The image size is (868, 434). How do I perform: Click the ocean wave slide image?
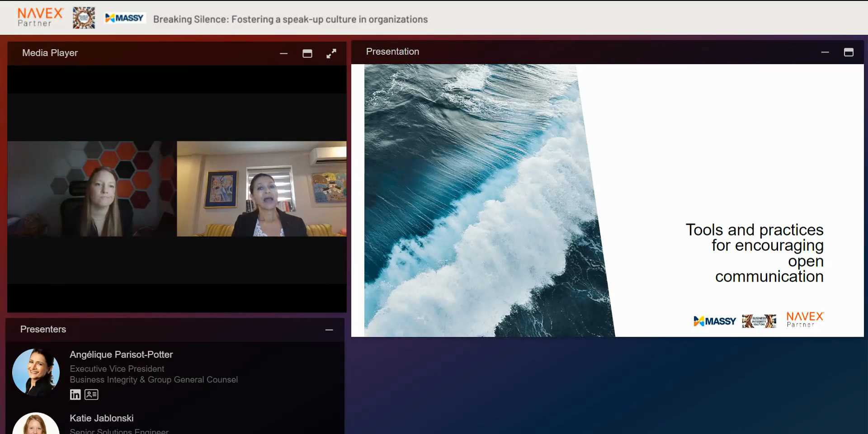[x=490, y=200]
